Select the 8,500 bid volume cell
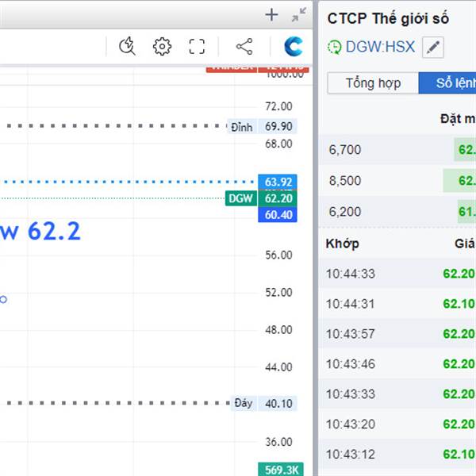 pos(345,181)
